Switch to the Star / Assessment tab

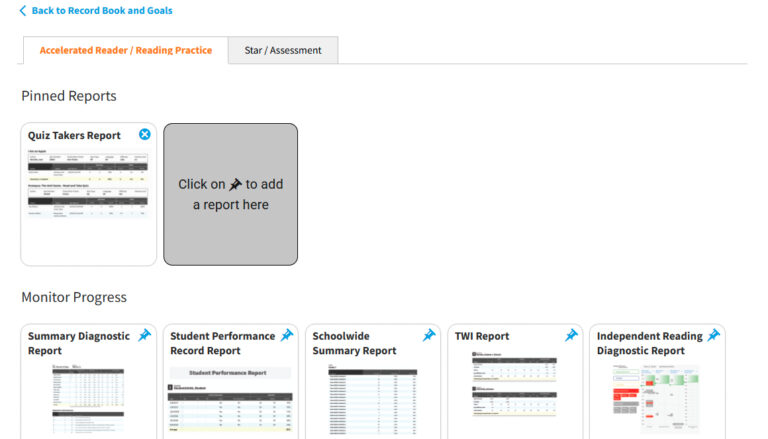[x=283, y=50]
